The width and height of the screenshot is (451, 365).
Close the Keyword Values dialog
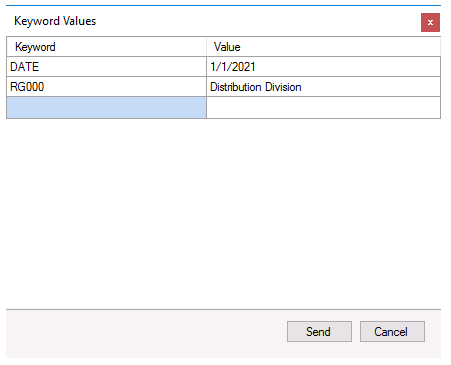pyautogui.click(x=430, y=22)
